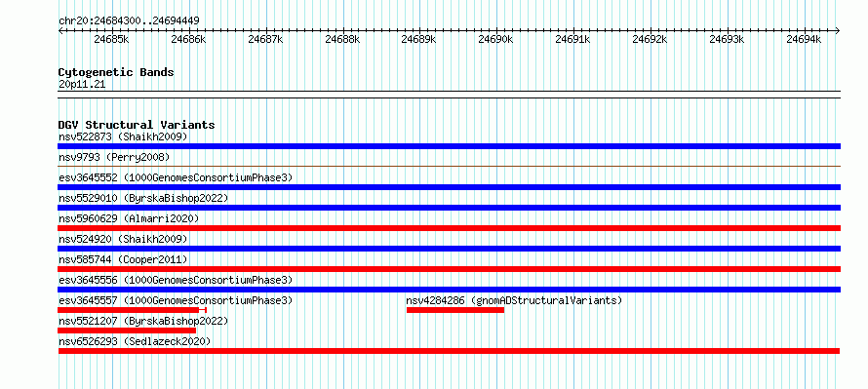Click the ruler's right arrow end
This screenshot has width=868, height=389.
point(838,30)
